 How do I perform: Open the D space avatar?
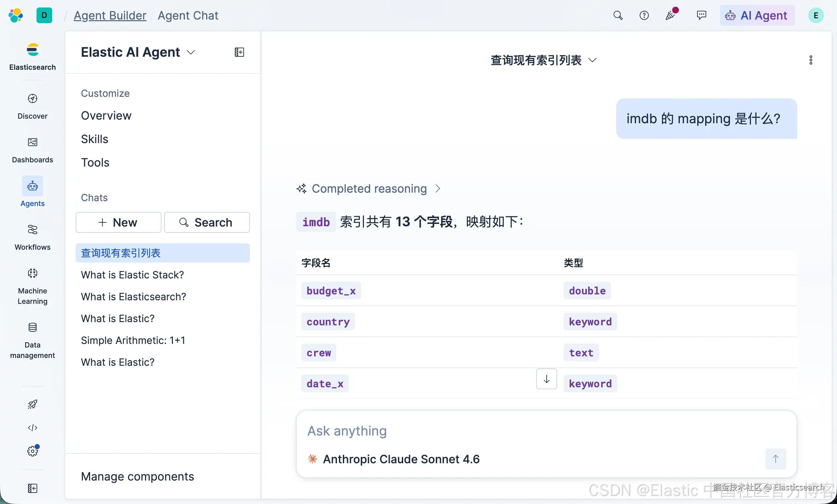coord(44,15)
